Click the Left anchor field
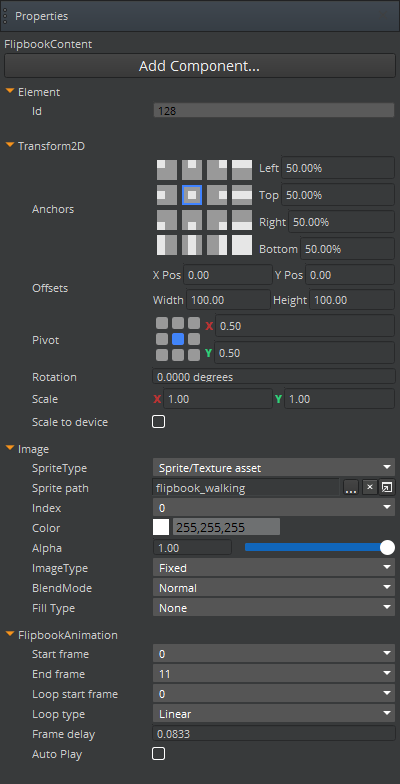This screenshot has height=784, width=400. [x=338, y=168]
